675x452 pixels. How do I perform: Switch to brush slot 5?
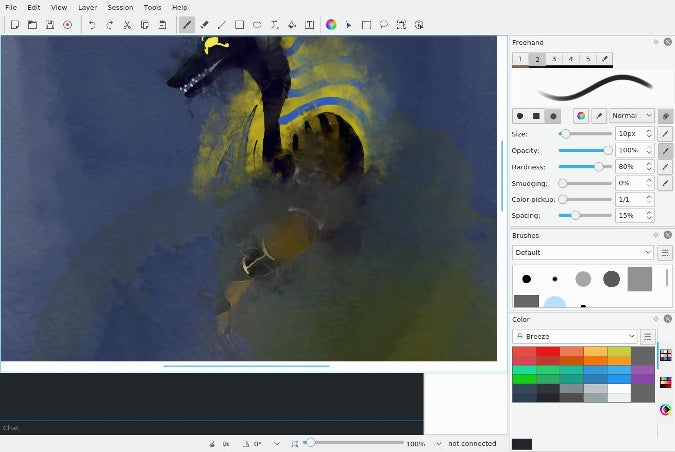pos(588,59)
